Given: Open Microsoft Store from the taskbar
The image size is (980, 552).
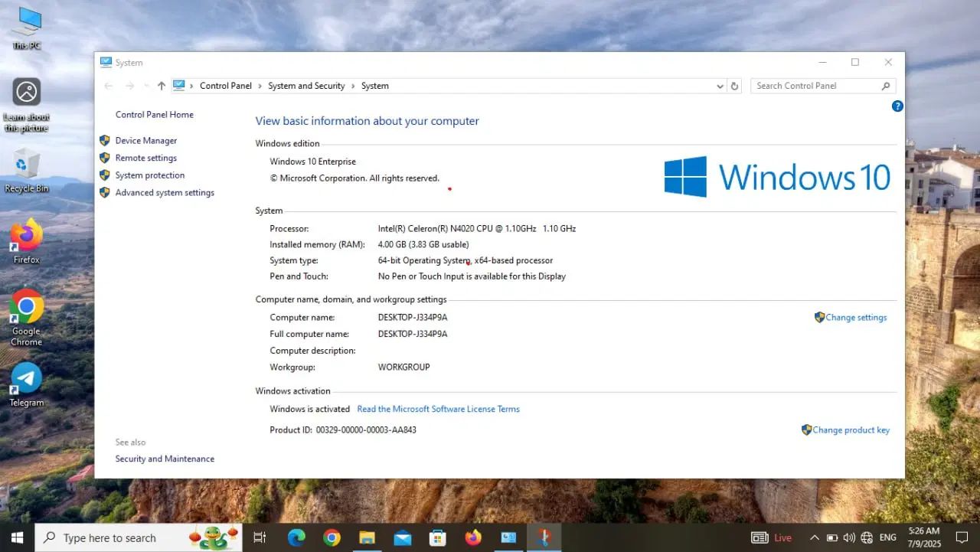Looking at the screenshot, I should (438, 537).
